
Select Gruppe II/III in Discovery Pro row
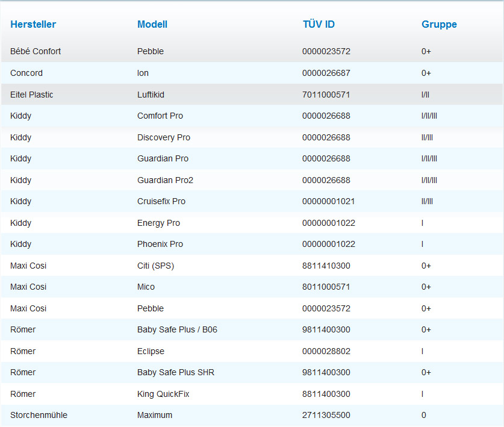[427, 137]
